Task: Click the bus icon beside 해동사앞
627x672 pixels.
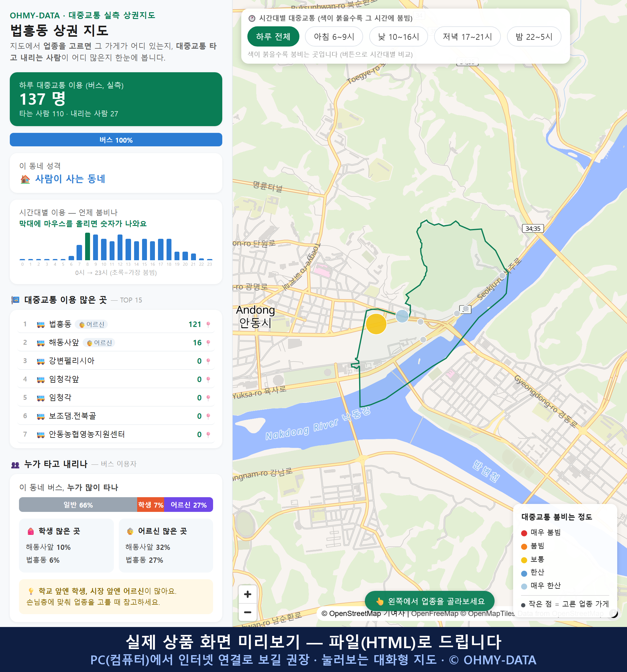Action: [40, 343]
